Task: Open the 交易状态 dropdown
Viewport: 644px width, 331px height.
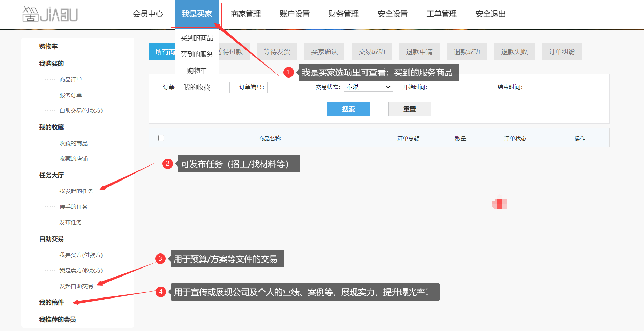Action: [368, 87]
